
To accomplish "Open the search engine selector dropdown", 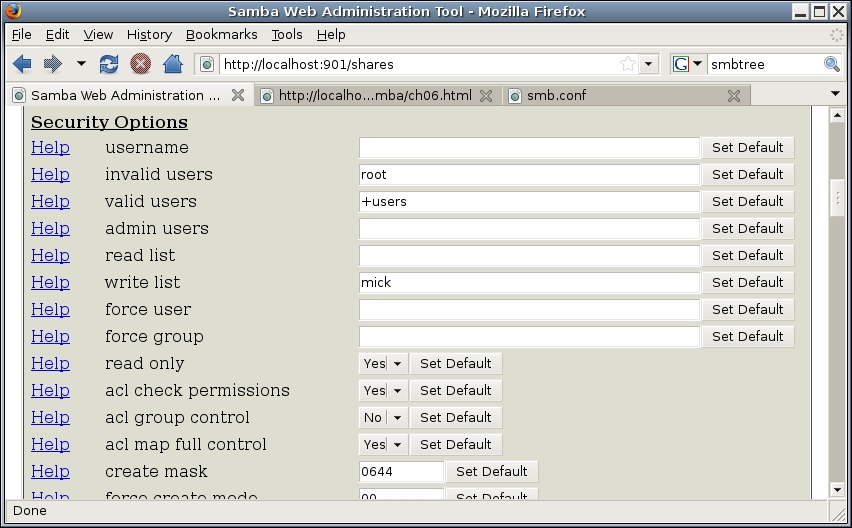I will coord(689,64).
